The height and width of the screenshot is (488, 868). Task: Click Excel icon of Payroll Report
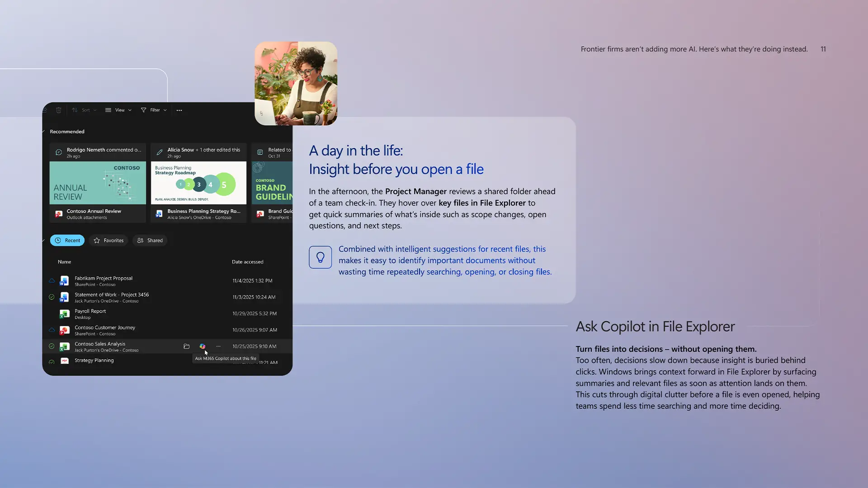pos(64,314)
